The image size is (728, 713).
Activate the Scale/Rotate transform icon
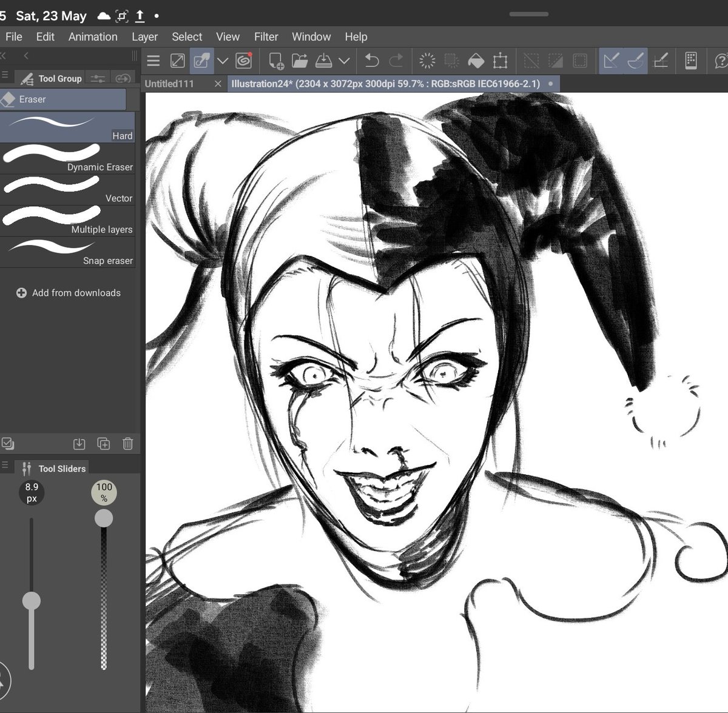[500, 61]
